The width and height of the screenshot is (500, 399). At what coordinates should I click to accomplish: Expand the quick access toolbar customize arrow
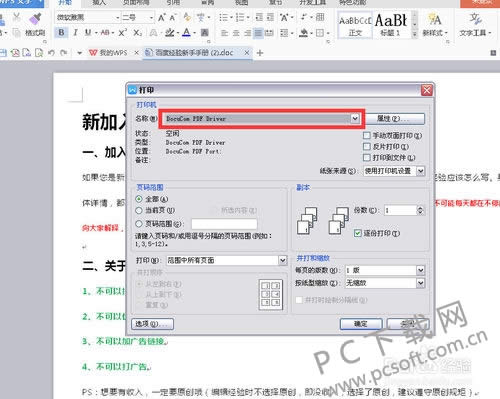tap(79, 53)
